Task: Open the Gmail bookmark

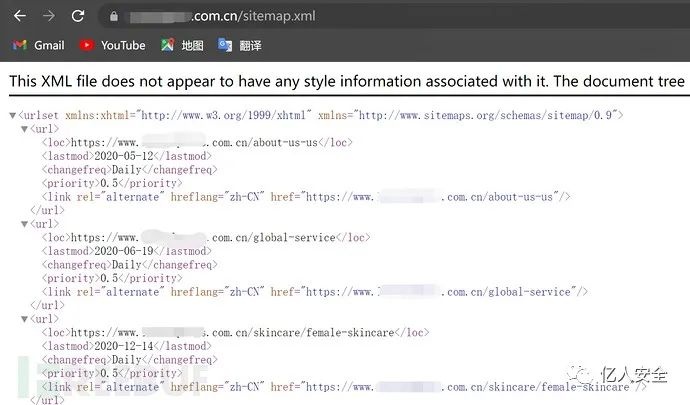Action: (x=38, y=45)
